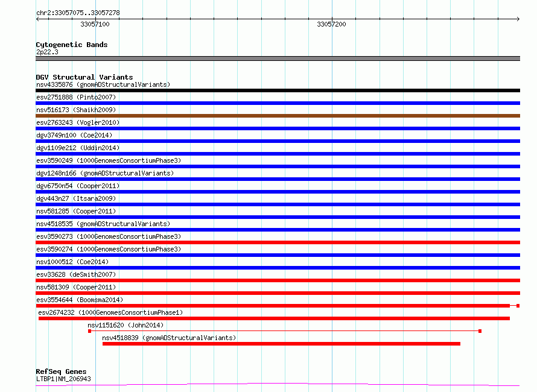Click the nsv4335876 gnomADStructuralVariants label
This screenshot has width=537, height=392.
pyautogui.click(x=103, y=84)
